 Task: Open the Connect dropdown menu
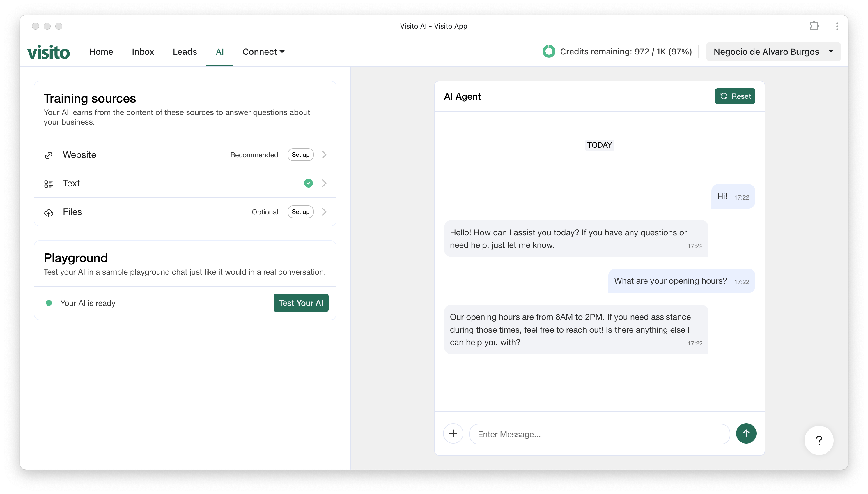coord(263,52)
